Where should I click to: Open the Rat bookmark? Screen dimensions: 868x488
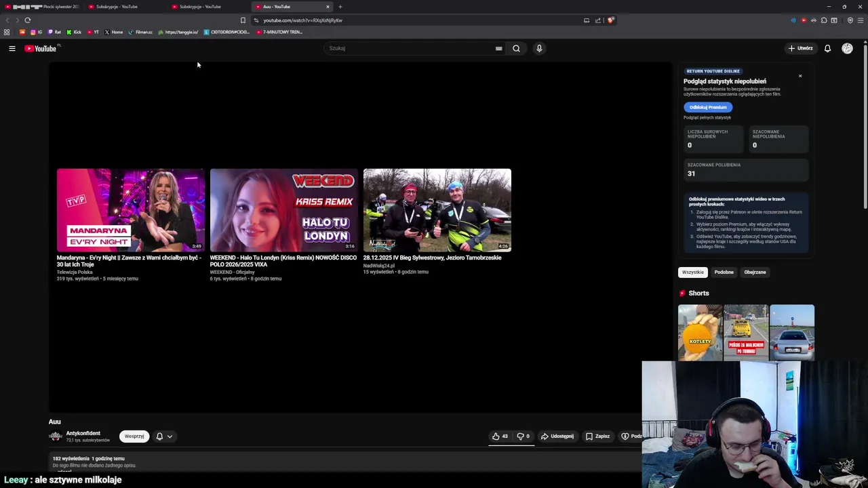click(x=54, y=32)
